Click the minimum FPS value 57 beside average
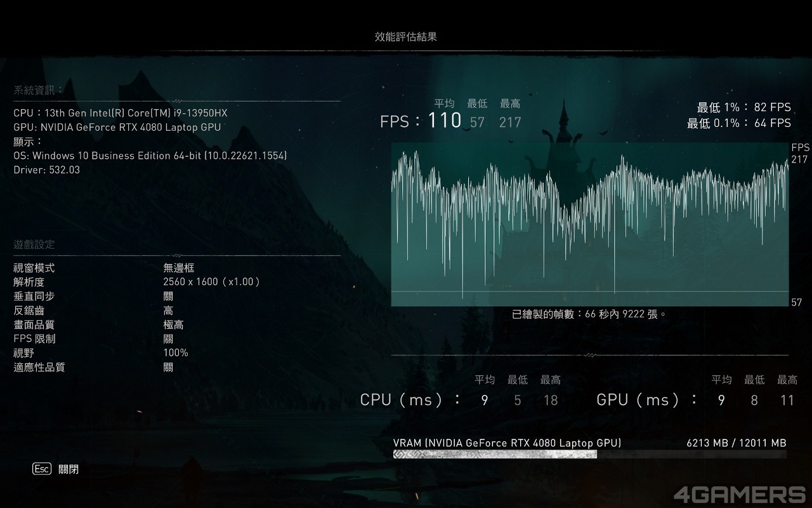812x508 pixels. [x=477, y=122]
